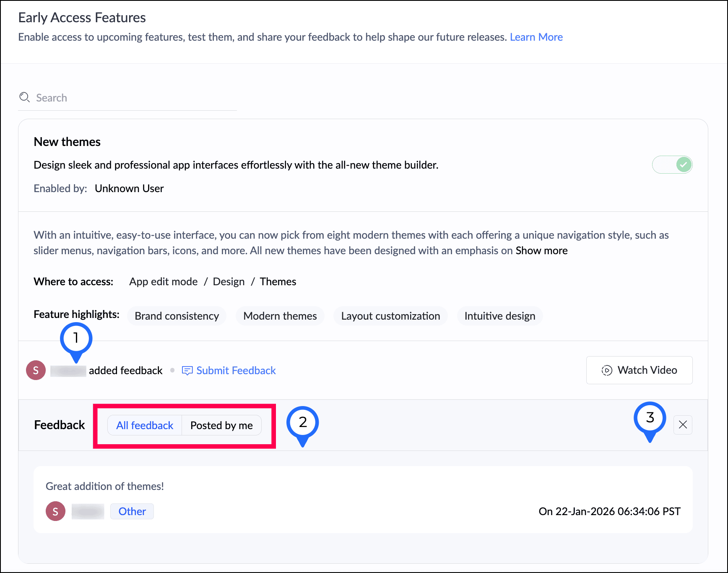Click the numbered callout marker 3
The image size is (728, 573).
(650, 418)
